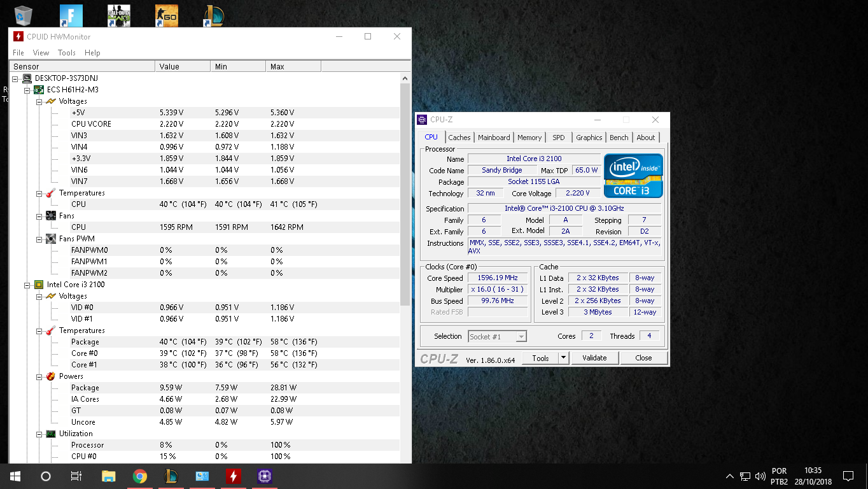Image resolution: width=868 pixels, height=489 pixels.
Task: Open the network status tray icon
Action: (745, 476)
